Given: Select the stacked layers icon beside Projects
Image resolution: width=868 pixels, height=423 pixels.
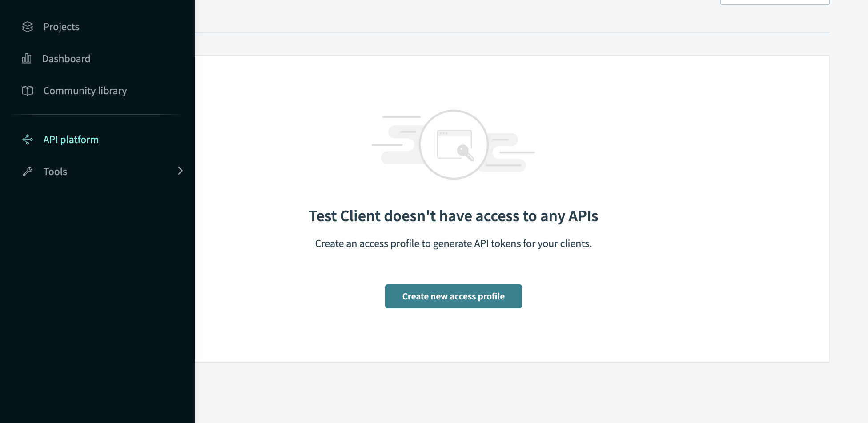Looking at the screenshot, I should (x=27, y=27).
